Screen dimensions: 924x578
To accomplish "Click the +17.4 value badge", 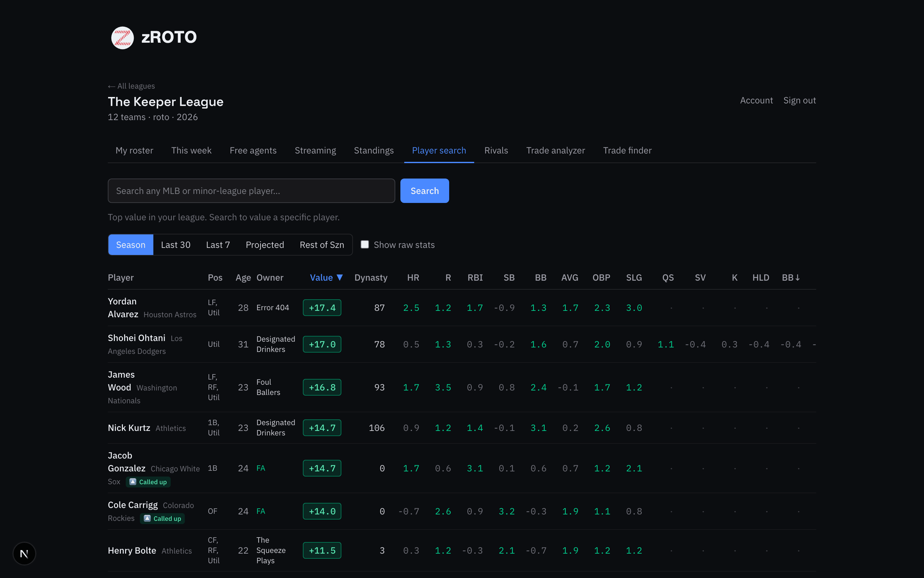I will 322,308.
